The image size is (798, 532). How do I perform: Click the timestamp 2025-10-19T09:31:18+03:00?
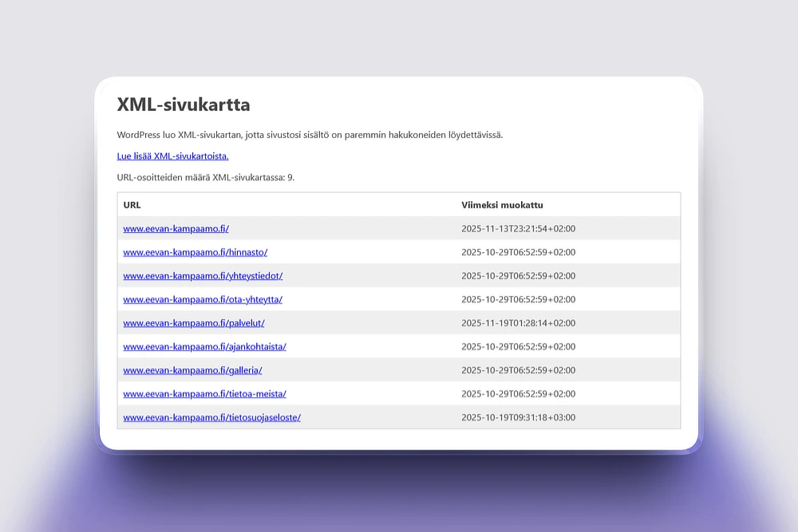pos(519,418)
